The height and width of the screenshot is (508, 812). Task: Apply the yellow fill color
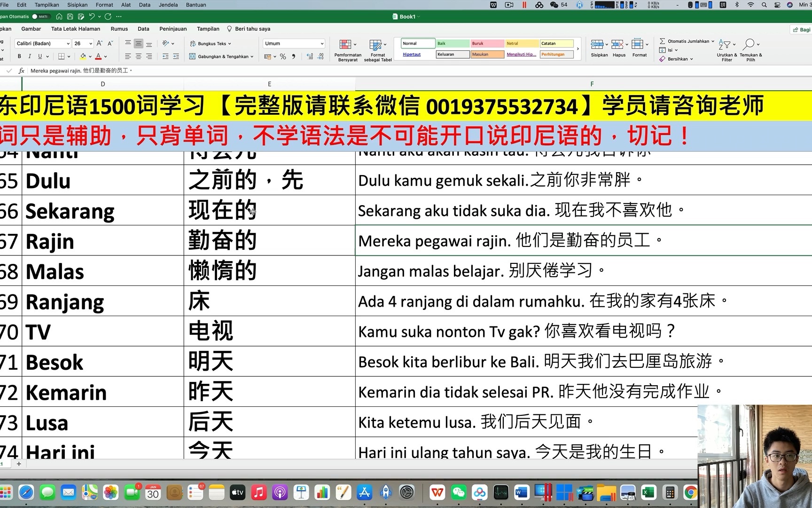point(83,56)
